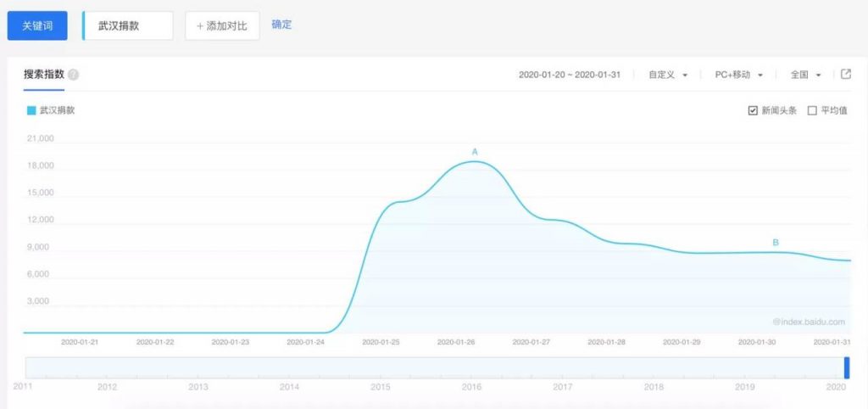Select the 搜索指数 tab
This screenshot has width=868, height=409.
pos(44,75)
